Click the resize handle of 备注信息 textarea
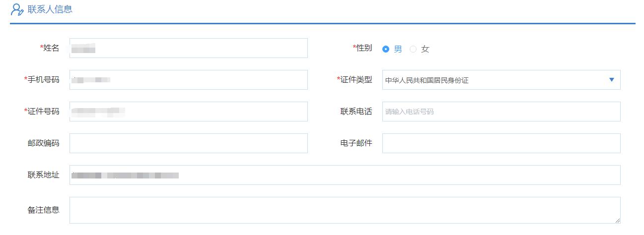The width and height of the screenshot is (644, 235). tap(617, 220)
